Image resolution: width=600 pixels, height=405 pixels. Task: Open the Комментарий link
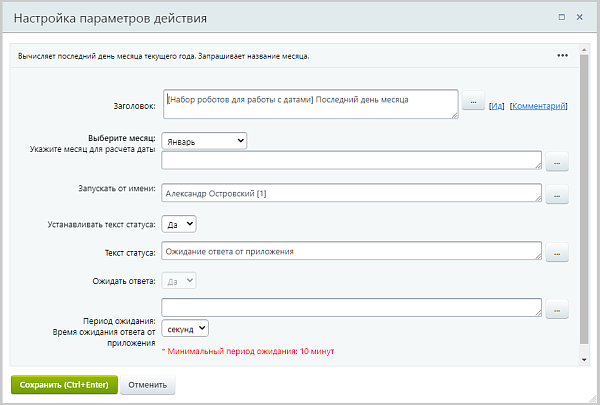pyautogui.click(x=538, y=106)
